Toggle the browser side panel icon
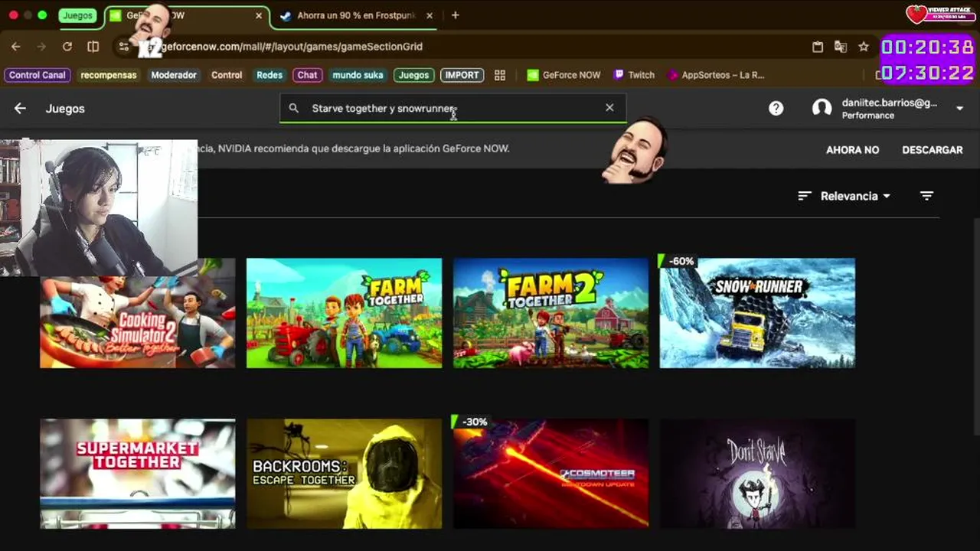The width and height of the screenshot is (980, 551). click(x=93, y=47)
